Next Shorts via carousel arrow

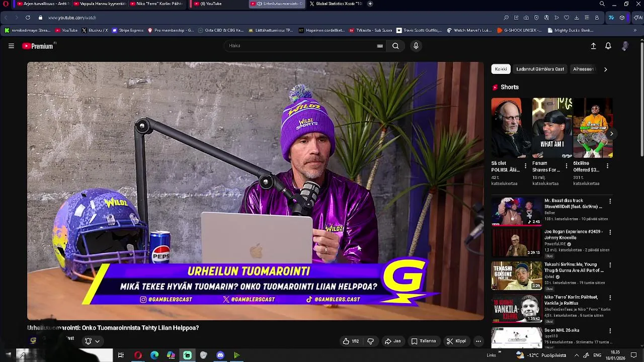click(611, 133)
